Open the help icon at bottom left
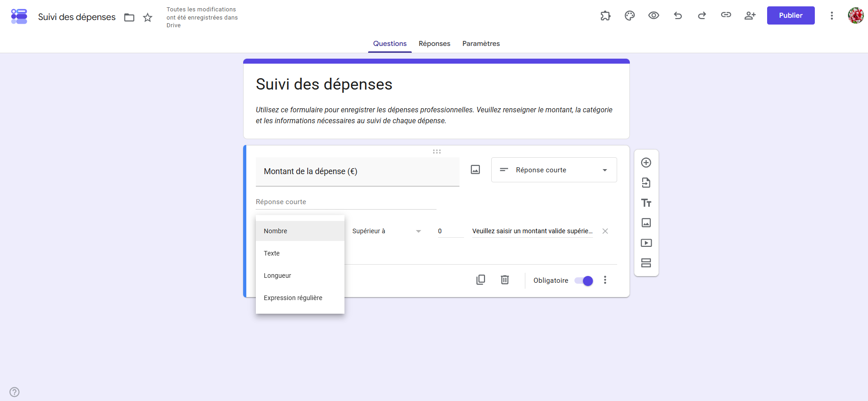Image resolution: width=868 pixels, height=401 pixels. coord(15,392)
